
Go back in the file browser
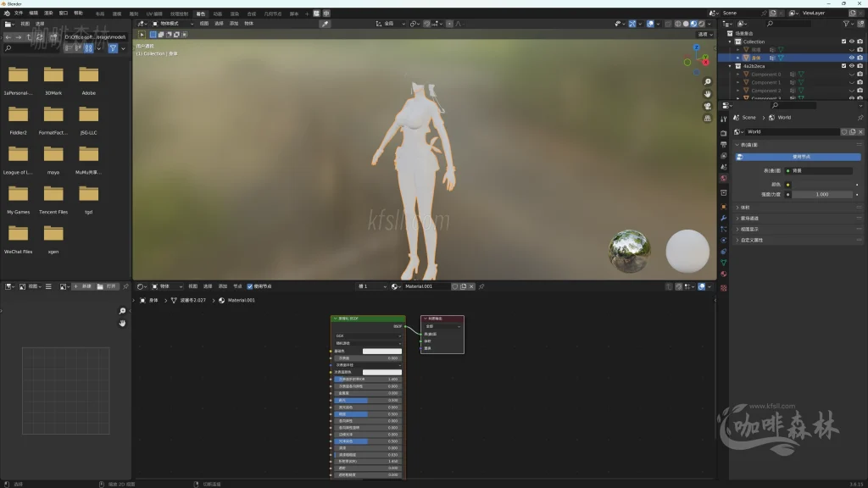click(8, 37)
